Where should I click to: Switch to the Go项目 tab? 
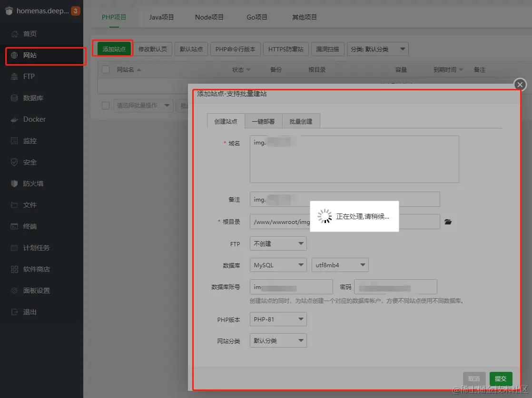[x=257, y=17]
